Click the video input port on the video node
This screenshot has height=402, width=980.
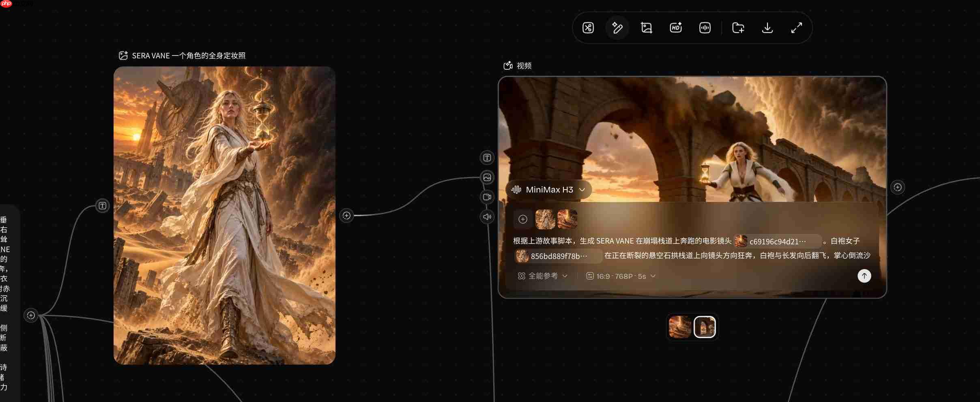pos(487,197)
